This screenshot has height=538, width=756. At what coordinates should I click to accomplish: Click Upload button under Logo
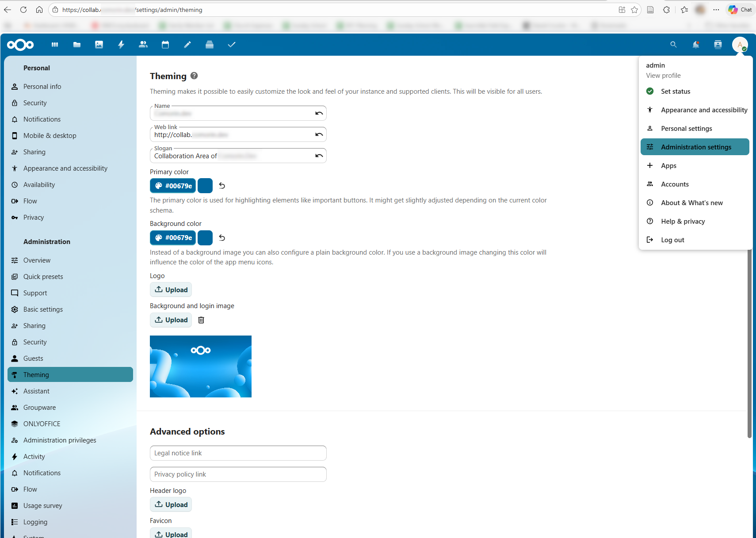pos(171,290)
